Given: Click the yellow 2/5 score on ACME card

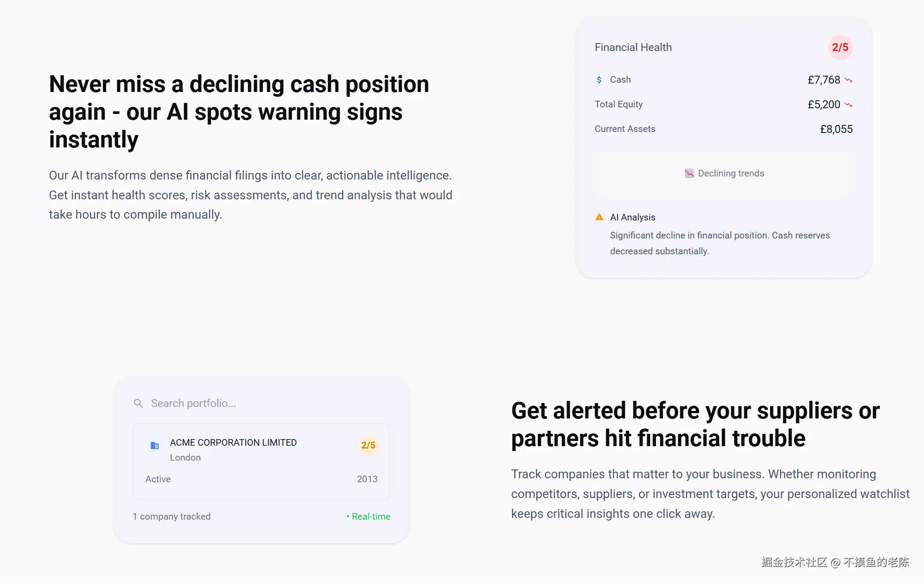Looking at the screenshot, I should 368,445.
